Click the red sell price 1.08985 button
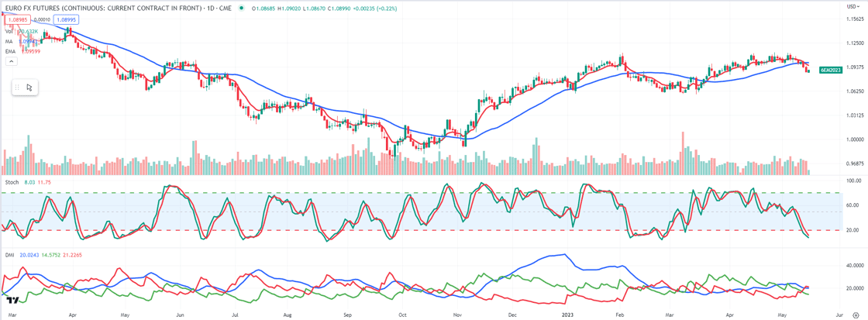868x320 pixels. pyautogui.click(x=16, y=19)
